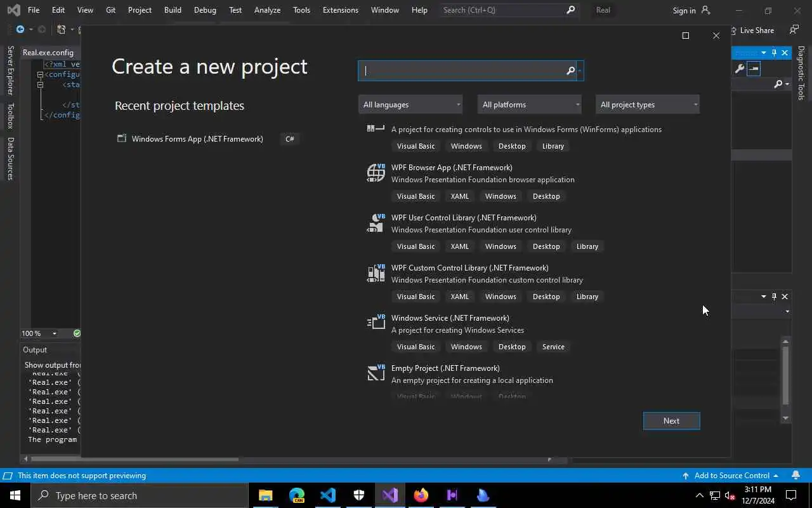Viewport: 812px width, 508px height.
Task: Click the right panel scroll down arrow
Action: (x=785, y=418)
